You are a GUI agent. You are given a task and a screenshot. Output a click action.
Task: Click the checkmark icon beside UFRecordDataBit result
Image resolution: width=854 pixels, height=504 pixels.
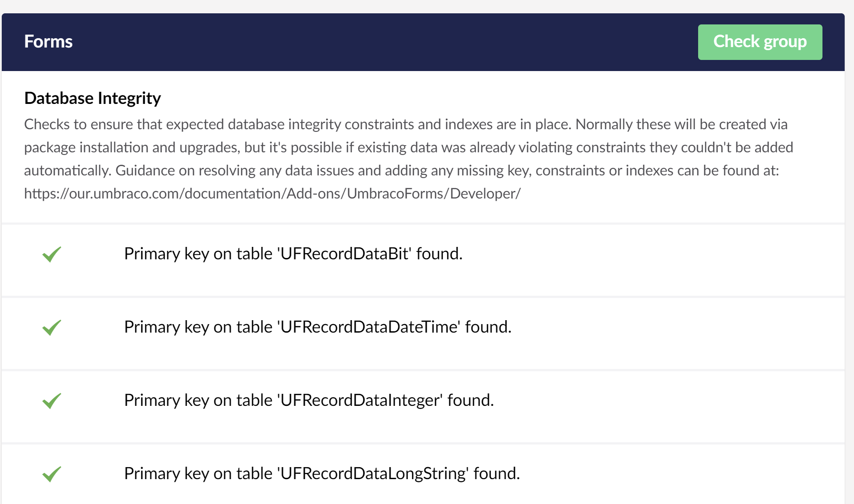click(52, 254)
